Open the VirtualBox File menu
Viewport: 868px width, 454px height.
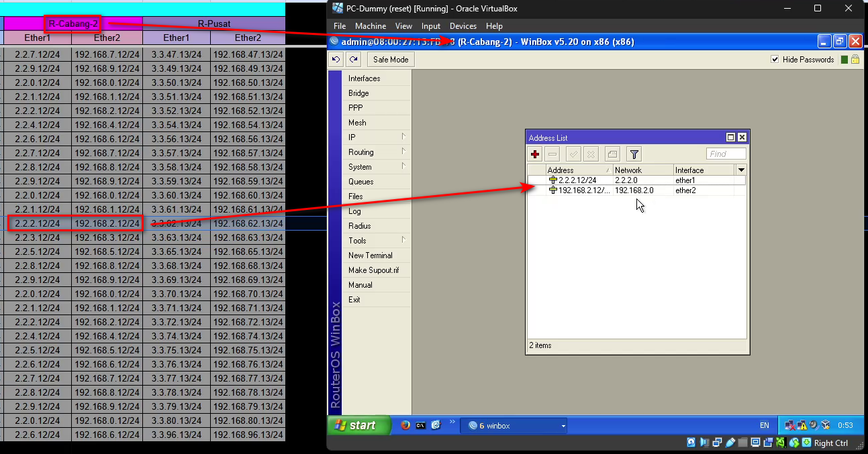(x=340, y=26)
